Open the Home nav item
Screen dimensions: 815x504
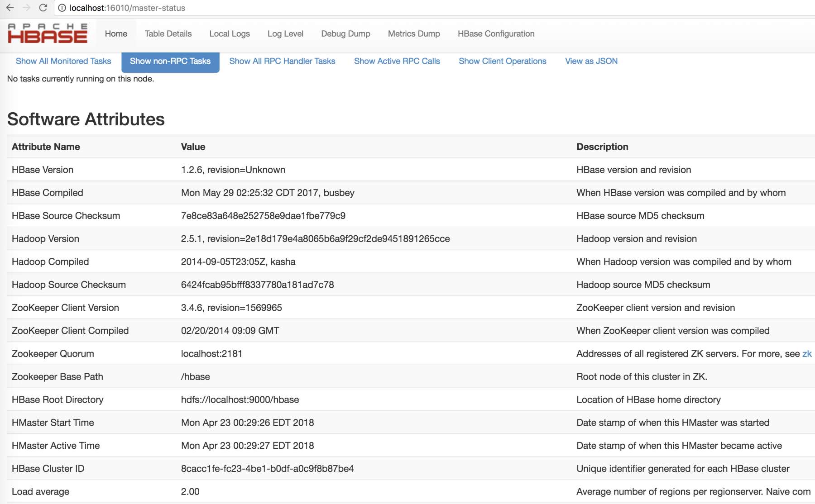(x=116, y=33)
